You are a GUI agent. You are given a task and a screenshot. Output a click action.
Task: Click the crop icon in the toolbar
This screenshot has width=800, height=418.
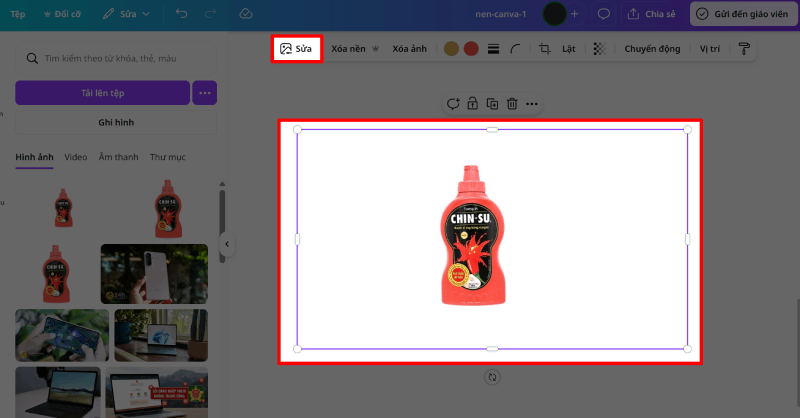pyautogui.click(x=545, y=48)
